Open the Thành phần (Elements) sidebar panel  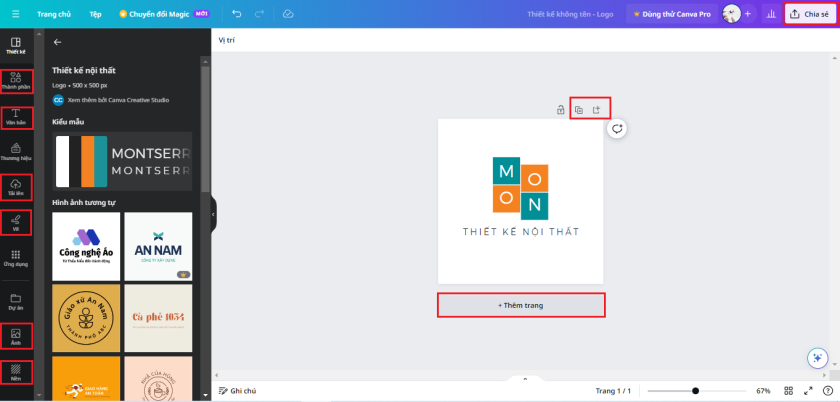tap(16, 82)
